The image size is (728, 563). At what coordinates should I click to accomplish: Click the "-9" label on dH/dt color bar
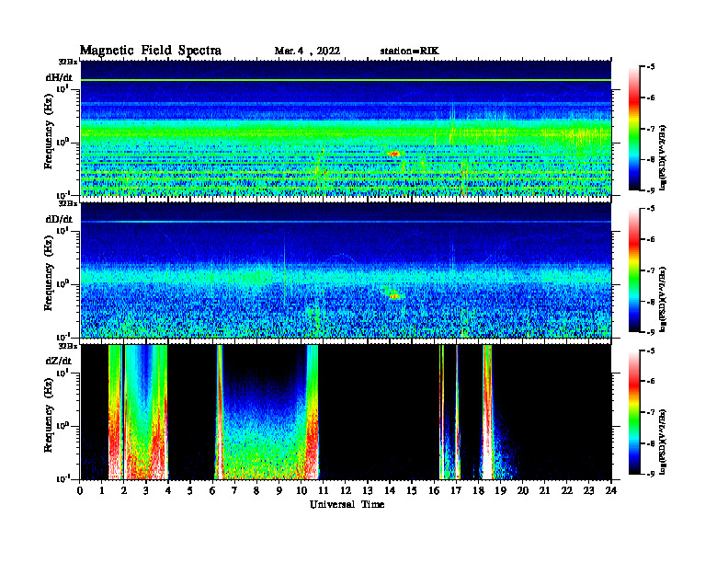(x=651, y=190)
